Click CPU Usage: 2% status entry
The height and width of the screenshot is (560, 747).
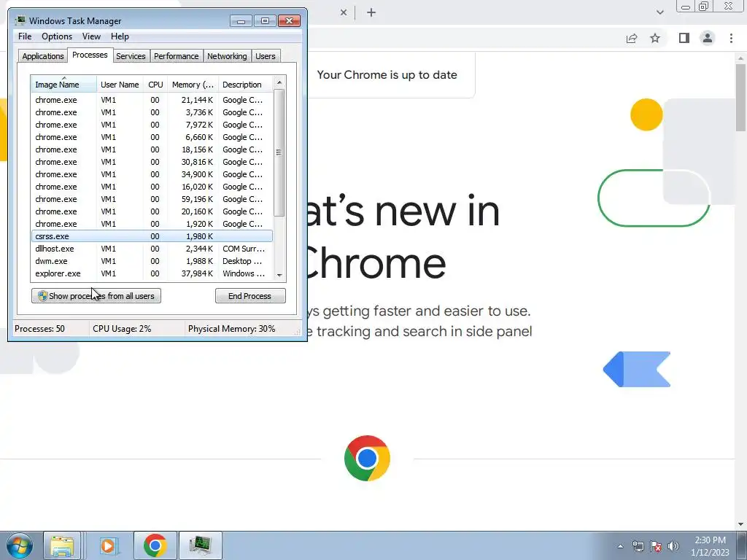click(122, 329)
